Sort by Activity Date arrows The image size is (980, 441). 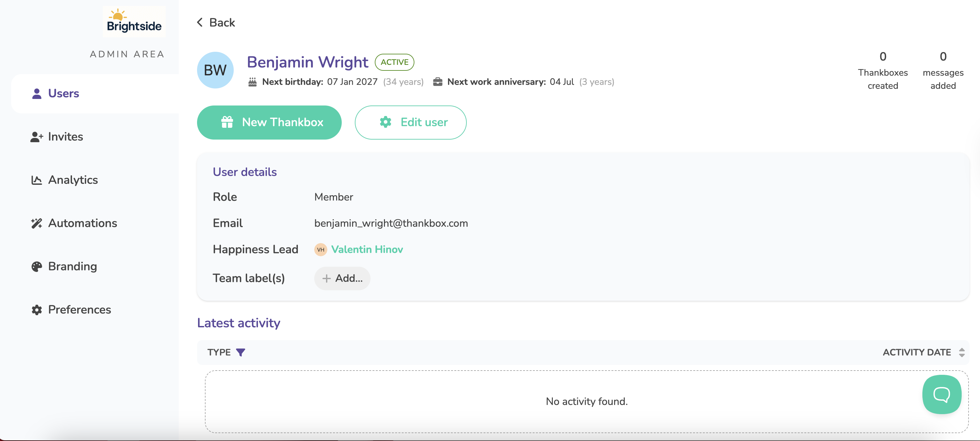click(961, 352)
